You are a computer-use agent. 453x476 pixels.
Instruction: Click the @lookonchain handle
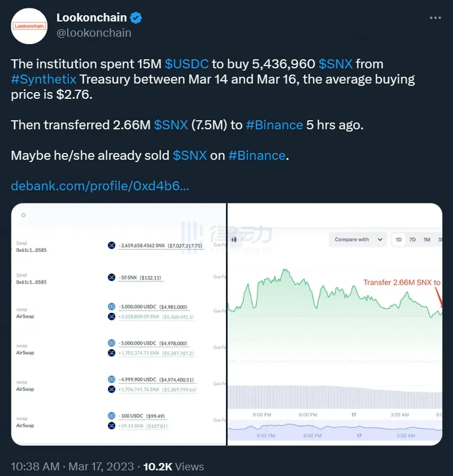pyautogui.click(x=94, y=33)
